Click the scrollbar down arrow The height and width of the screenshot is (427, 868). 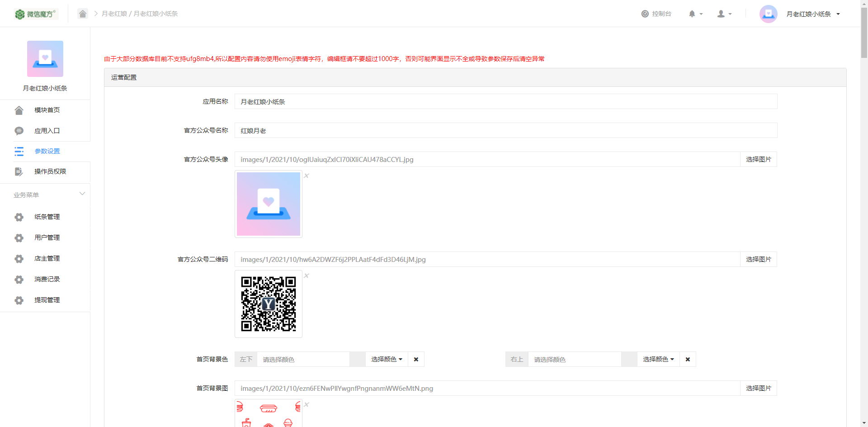click(x=864, y=423)
